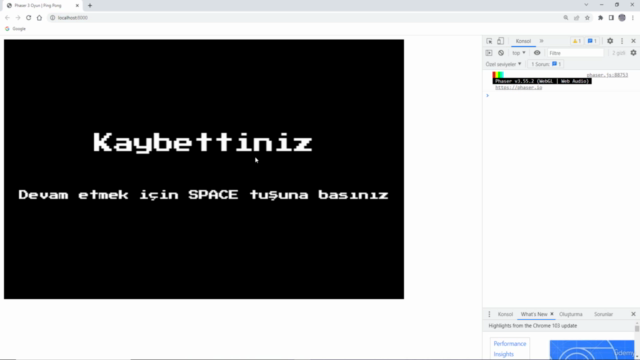Image resolution: width=640 pixels, height=360 pixels.
Task: Switch to the Oluşturma drawer tab
Action: point(571,314)
